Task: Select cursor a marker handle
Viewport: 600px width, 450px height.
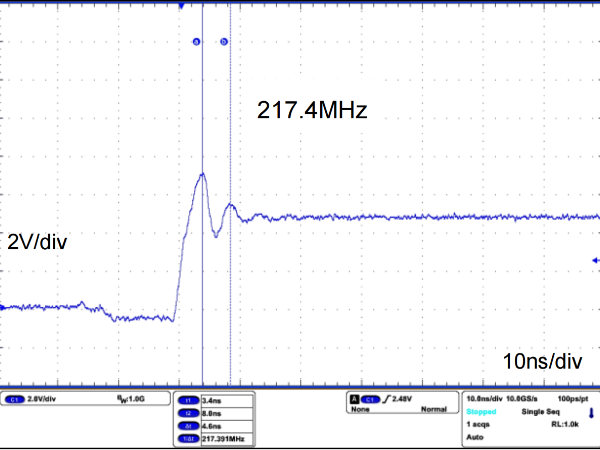Action: coord(196,42)
